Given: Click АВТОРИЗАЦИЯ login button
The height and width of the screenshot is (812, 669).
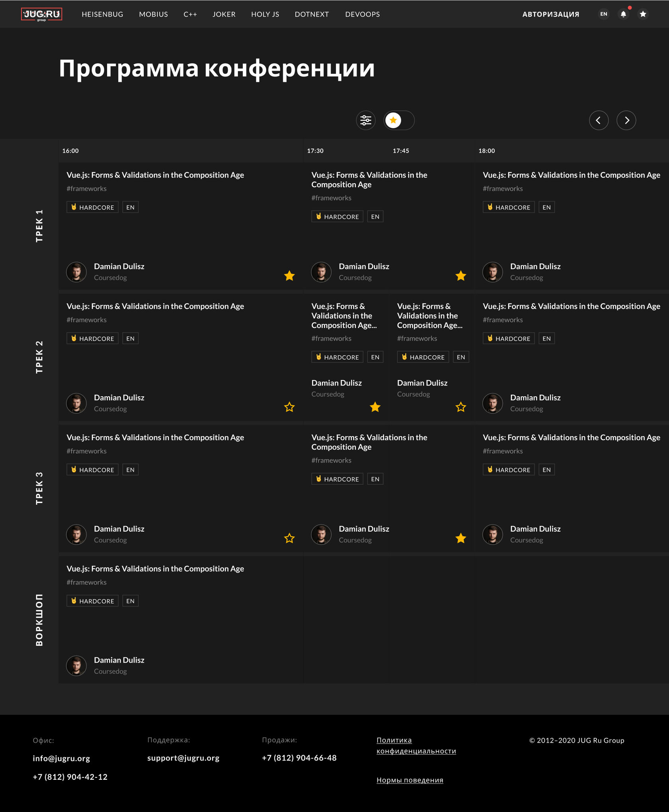Looking at the screenshot, I should click(x=551, y=14).
